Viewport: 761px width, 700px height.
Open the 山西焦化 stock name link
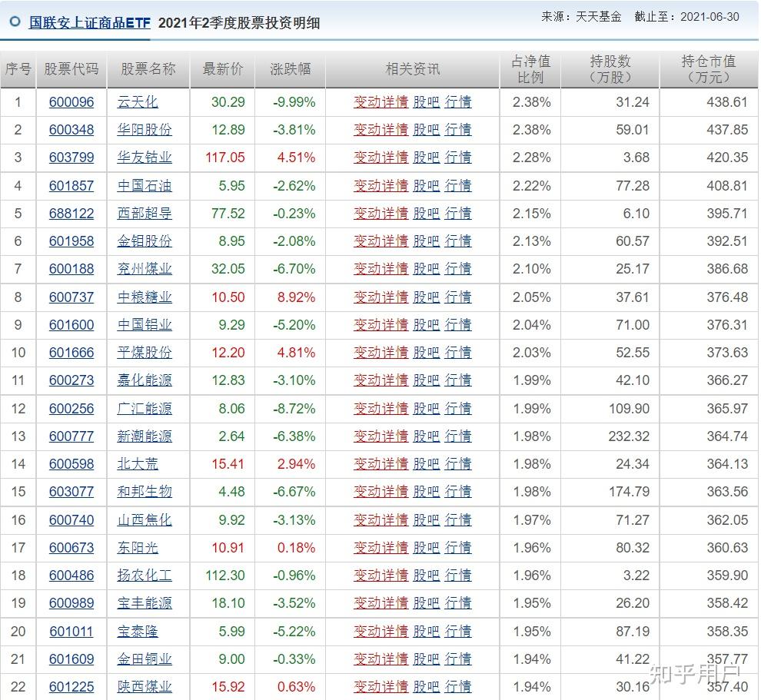(x=145, y=520)
